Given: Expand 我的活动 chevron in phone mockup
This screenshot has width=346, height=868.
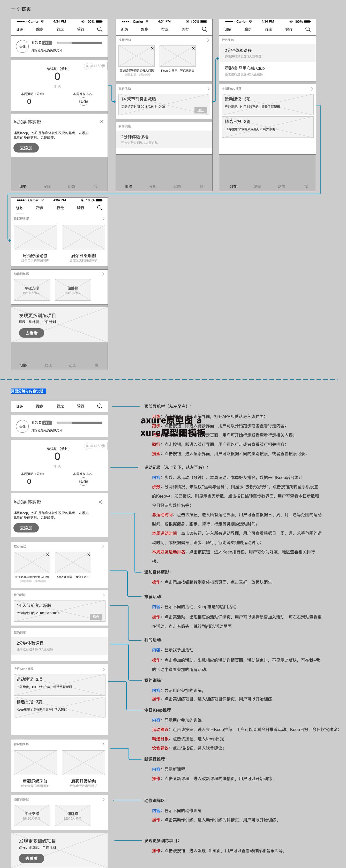Looking at the screenshot, I should click(x=208, y=89).
